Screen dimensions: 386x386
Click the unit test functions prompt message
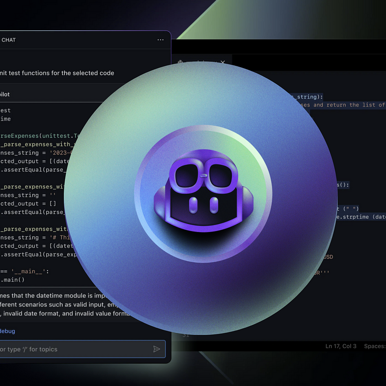(57, 73)
